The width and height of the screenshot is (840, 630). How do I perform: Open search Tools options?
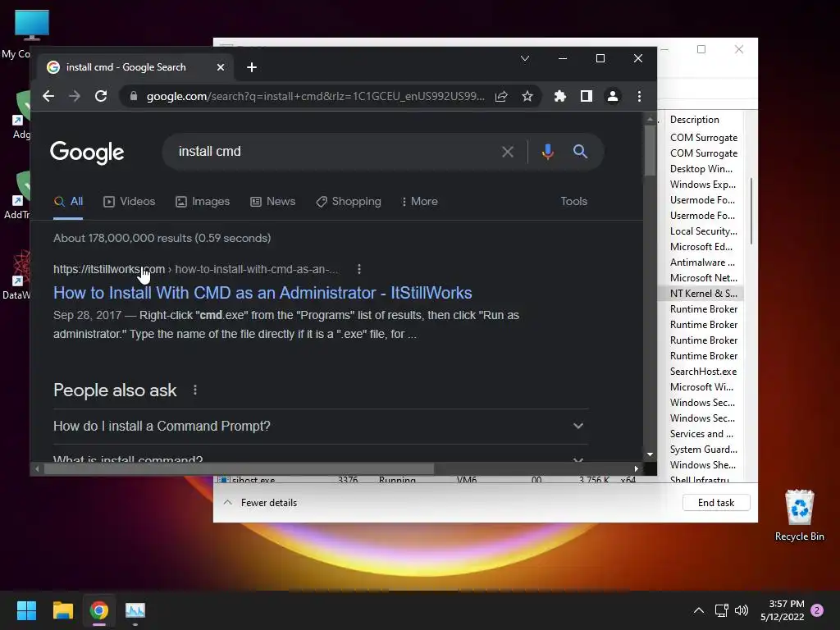tap(573, 202)
